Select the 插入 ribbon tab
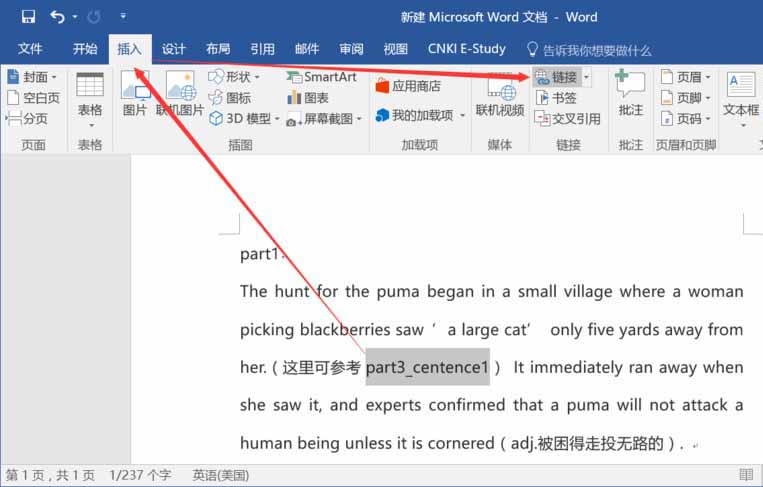763x487 pixels. tap(129, 49)
